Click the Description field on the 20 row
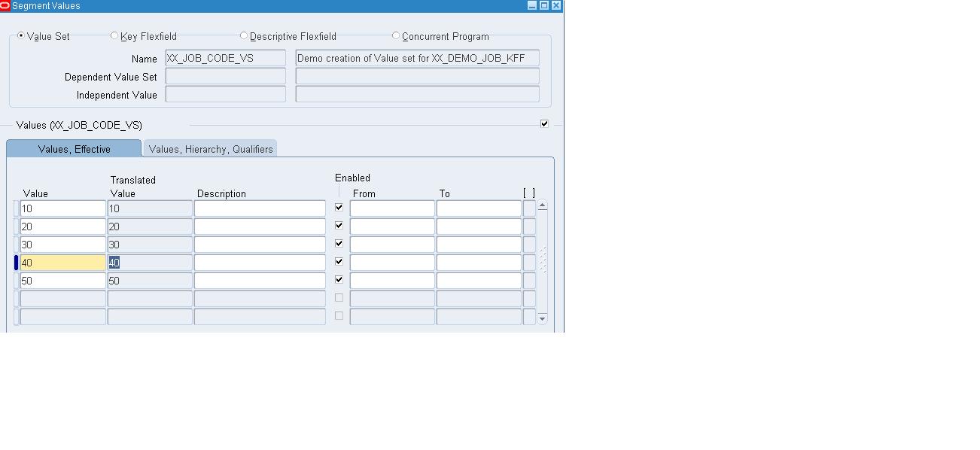 (x=259, y=226)
